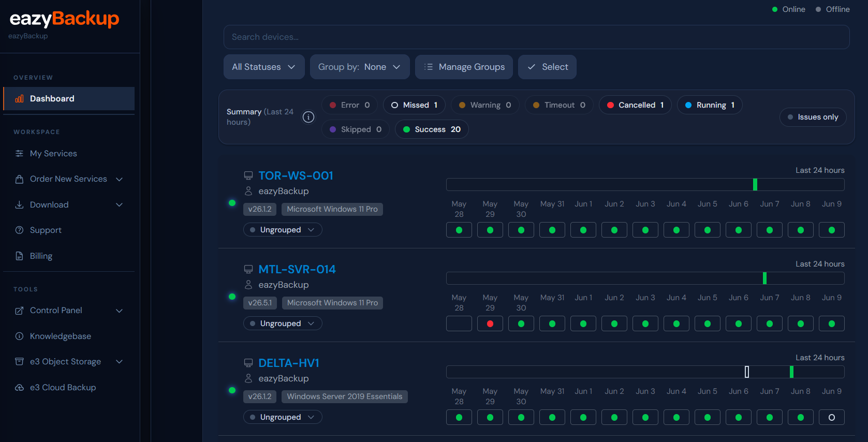Click the Select button
The image size is (868, 442).
pos(547,67)
